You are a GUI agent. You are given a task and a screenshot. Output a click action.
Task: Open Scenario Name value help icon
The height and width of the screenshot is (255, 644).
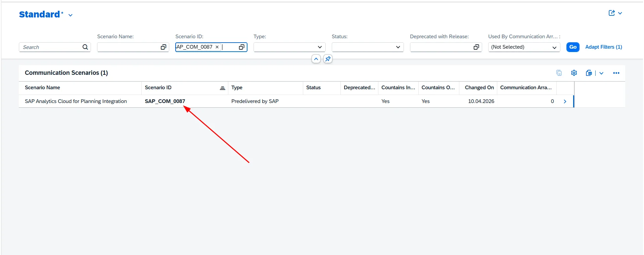coord(164,47)
